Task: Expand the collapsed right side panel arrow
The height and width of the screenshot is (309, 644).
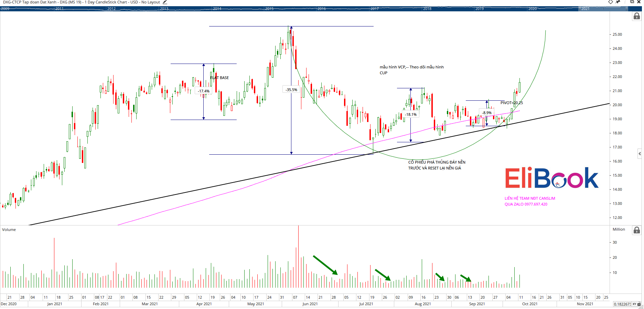Action: pos(640,154)
